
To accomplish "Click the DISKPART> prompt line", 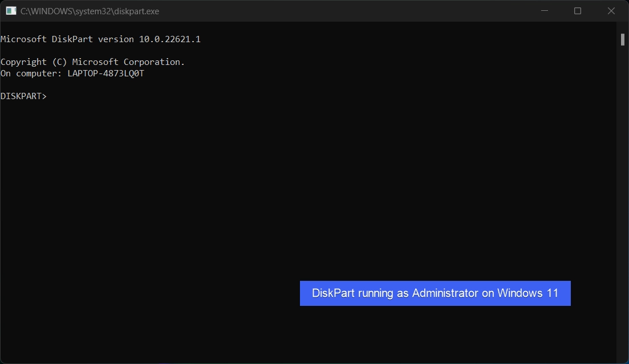I will (x=24, y=96).
